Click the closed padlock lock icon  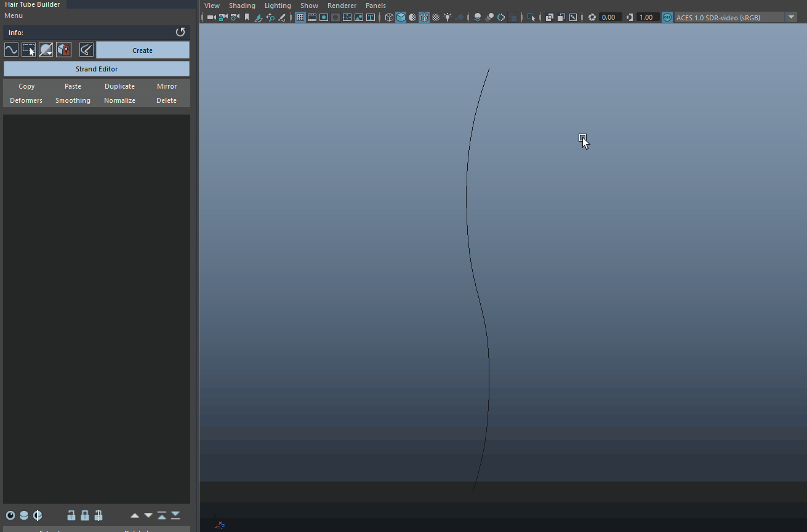pyautogui.click(x=85, y=515)
